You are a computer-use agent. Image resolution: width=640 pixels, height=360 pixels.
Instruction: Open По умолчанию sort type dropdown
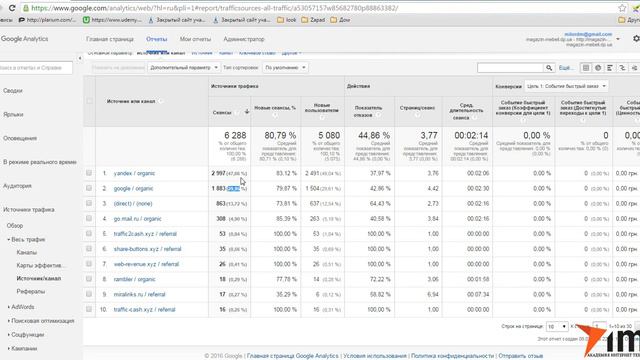[x=285, y=67]
